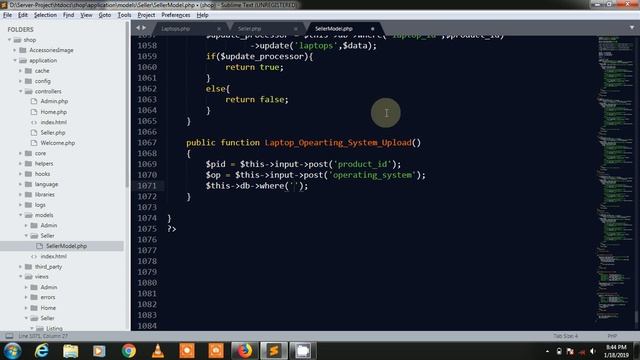Expand the helpers folder
The image size is (640, 360).
pyautogui.click(x=20, y=163)
